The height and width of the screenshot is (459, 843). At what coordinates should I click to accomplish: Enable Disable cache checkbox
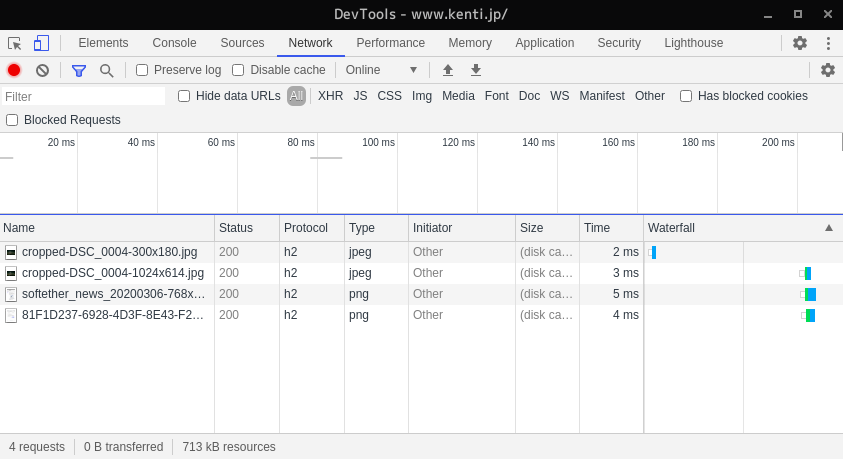pos(238,70)
